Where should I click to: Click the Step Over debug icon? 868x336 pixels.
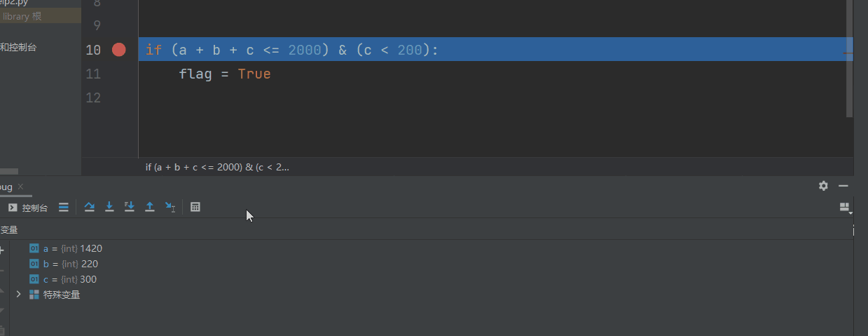pos(89,207)
